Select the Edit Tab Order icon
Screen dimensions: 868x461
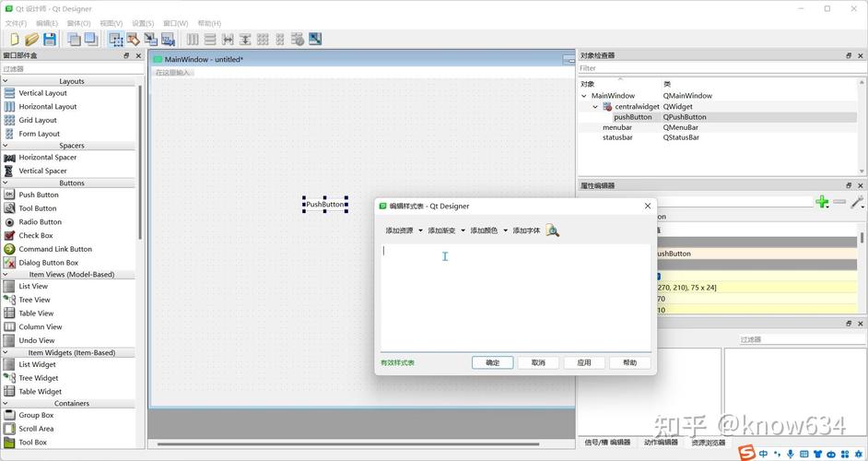pyautogui.click(x=168, y=40)
